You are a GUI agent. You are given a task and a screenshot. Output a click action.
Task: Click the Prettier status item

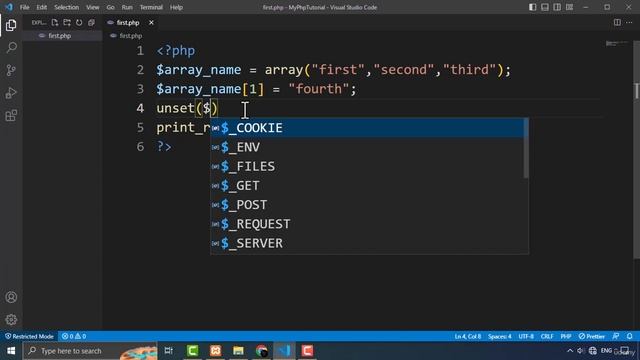click(591, 336)
